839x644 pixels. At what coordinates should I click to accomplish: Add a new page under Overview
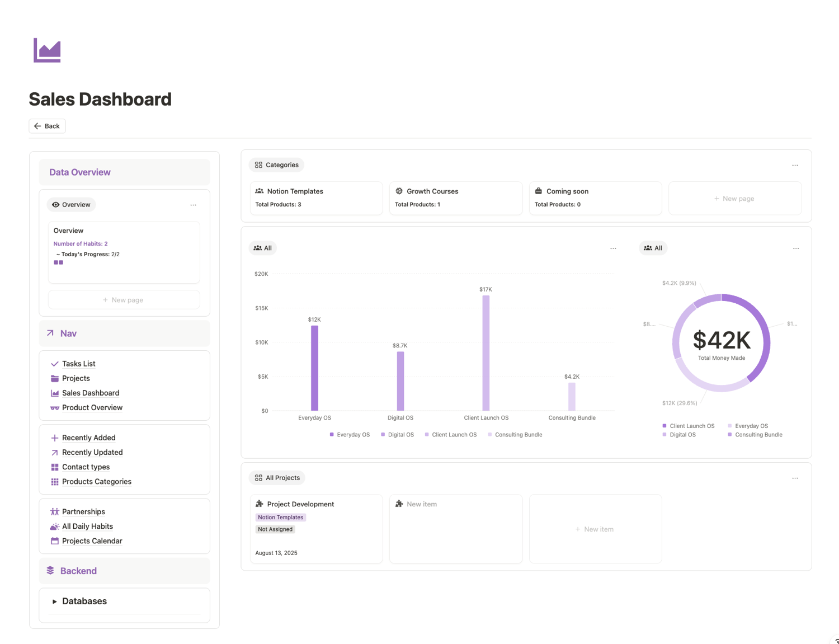pyautogui.click(x=124, y=300)
